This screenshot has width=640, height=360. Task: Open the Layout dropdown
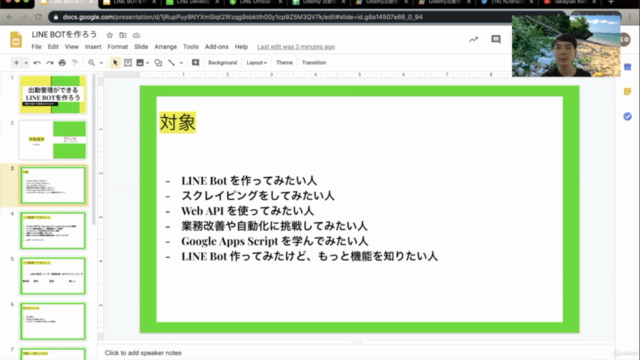coord(257,62)
